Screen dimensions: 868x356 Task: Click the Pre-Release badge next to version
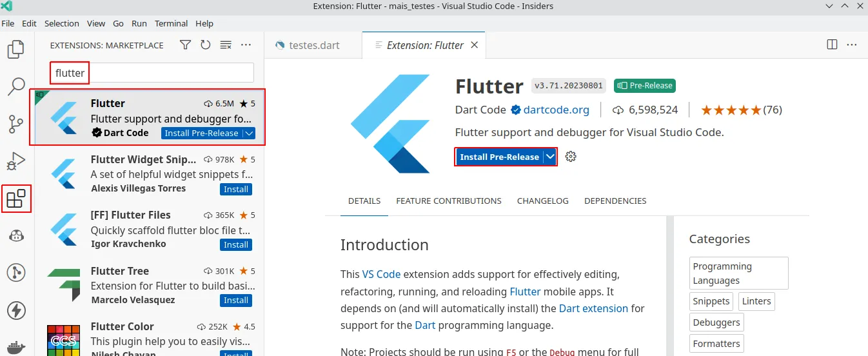pos(645,86)
